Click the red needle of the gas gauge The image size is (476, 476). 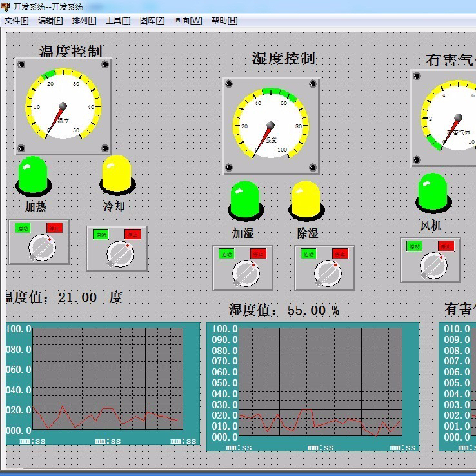coord(450,132)
